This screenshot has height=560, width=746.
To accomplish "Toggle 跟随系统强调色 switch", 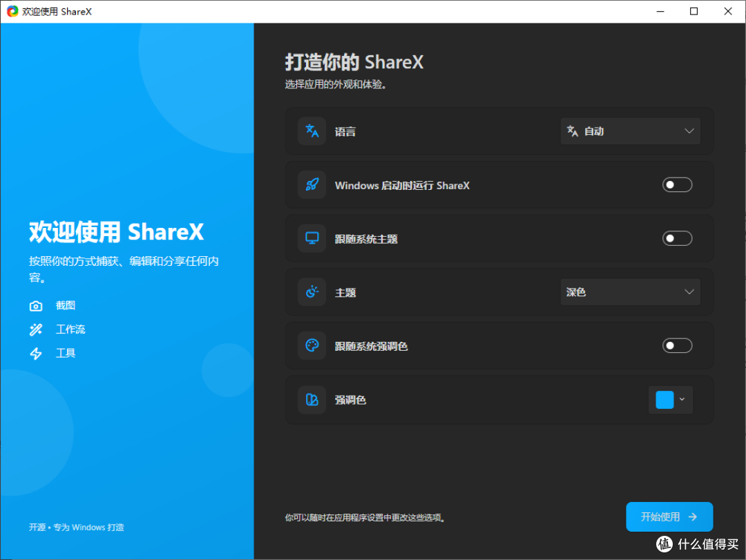I will click(x=677, y=345).
